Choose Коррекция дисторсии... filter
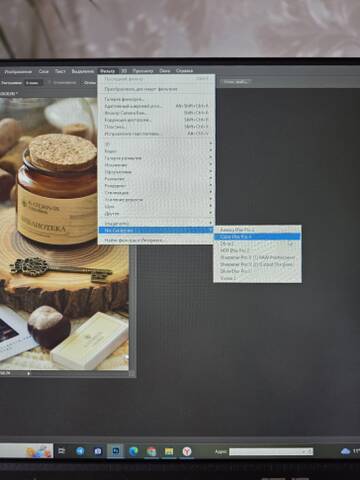Screen dimensions: 360x480 (x=156, y=120)
